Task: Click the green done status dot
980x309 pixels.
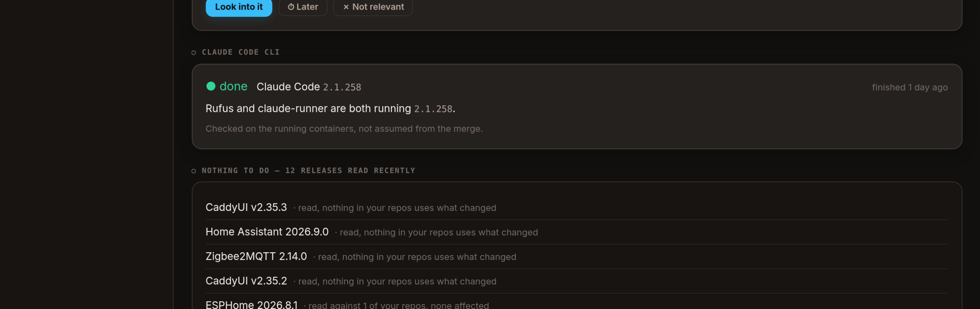Action: [x=211, y=86]
